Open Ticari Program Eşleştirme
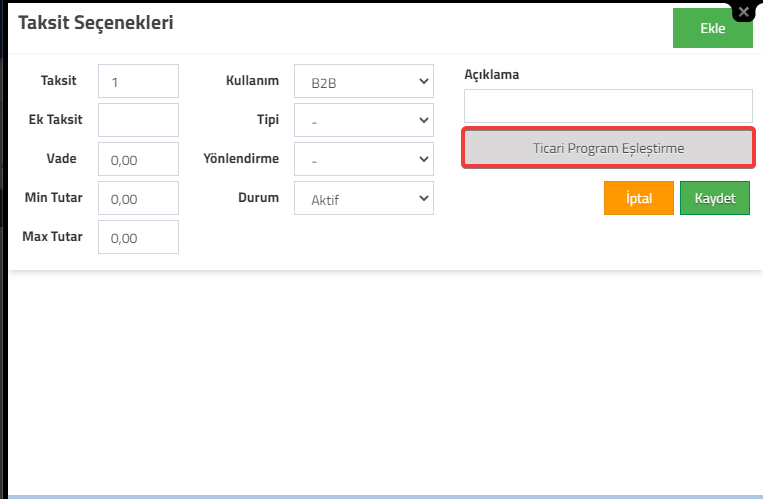This screenshot has width=763, height=499. (608, 148)
